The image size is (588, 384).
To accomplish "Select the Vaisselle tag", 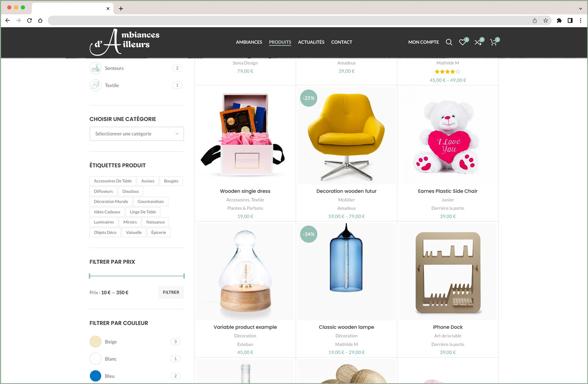I will click(x=134, y=233).
